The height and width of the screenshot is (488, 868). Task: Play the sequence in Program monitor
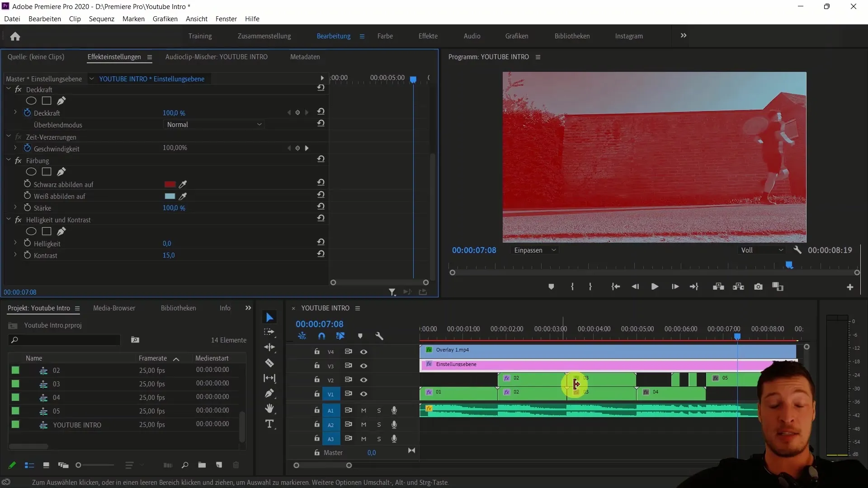coord(655,286)
